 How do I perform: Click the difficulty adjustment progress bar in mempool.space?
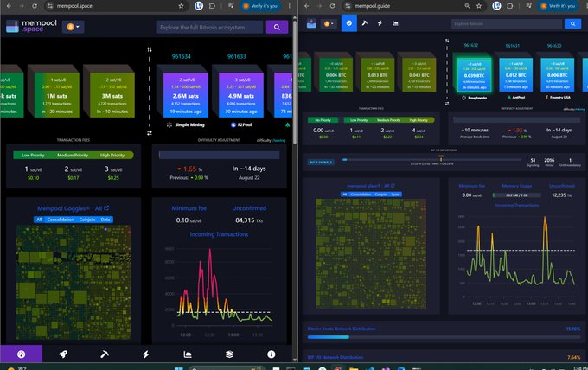coord(219,156)
